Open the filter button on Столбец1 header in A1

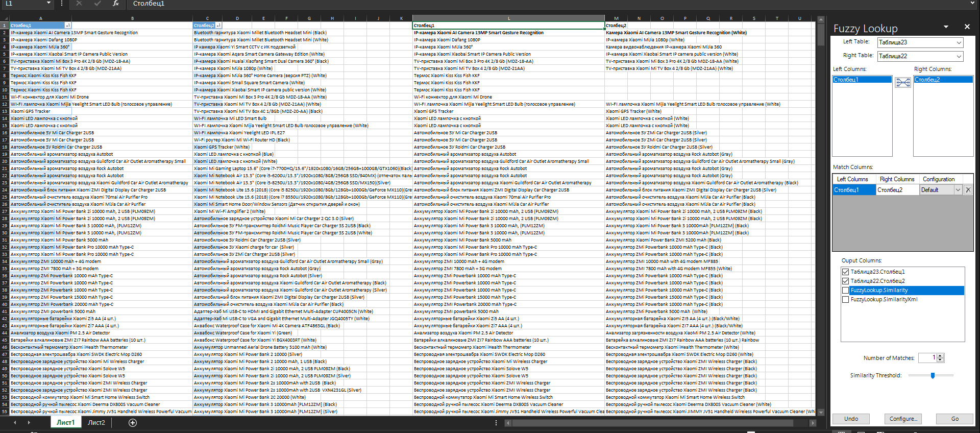(x=68, y=26)
